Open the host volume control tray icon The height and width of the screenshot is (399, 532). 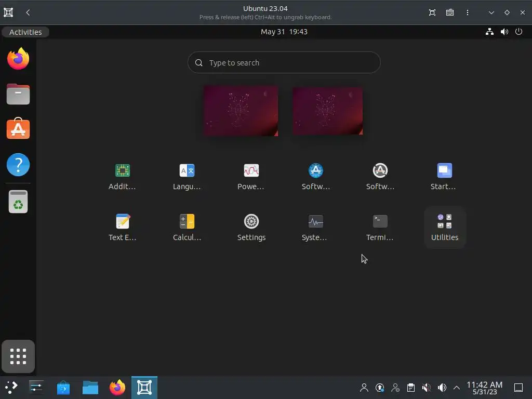[442, 388]
